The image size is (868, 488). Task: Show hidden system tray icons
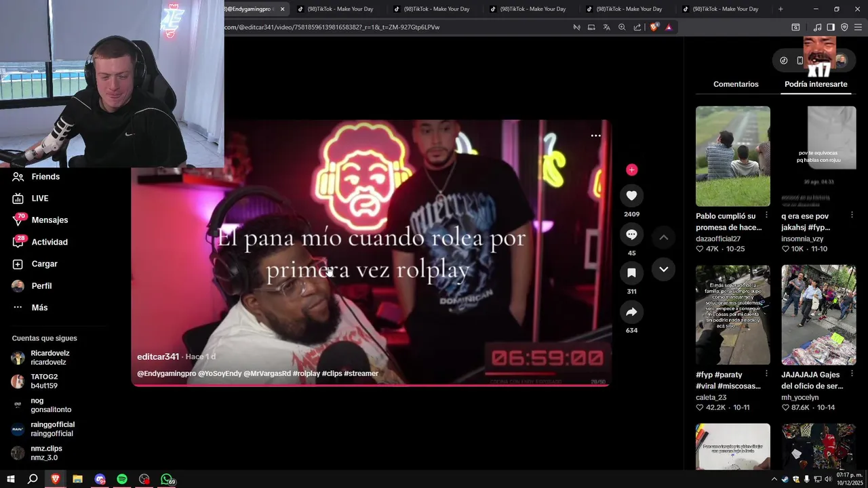click(774, 479)
